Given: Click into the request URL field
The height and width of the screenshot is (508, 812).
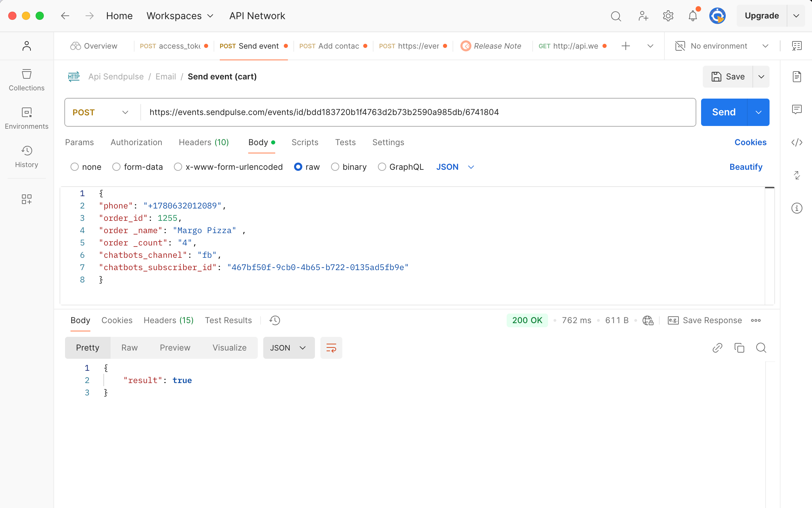Looking at the screenshot, I should (x=411, y=112).
